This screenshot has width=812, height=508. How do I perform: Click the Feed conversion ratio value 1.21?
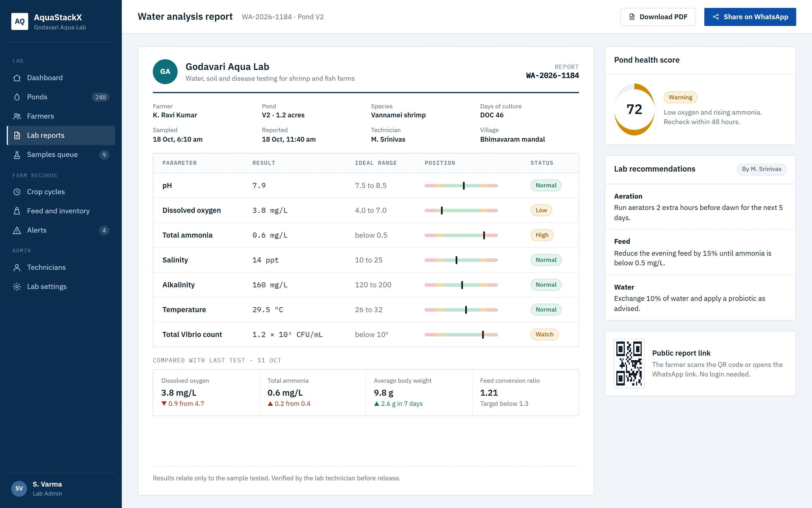[x=489, y=393]
